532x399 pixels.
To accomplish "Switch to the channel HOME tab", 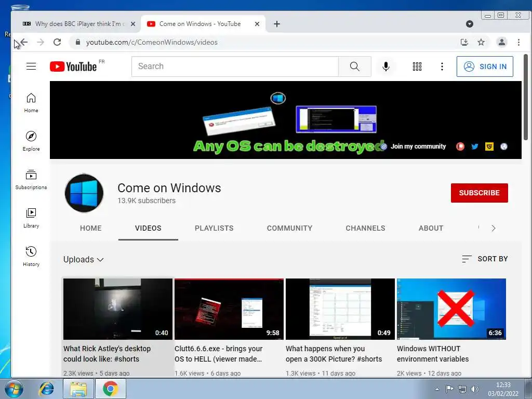I will pyautogui.click(x=90, y=228).
